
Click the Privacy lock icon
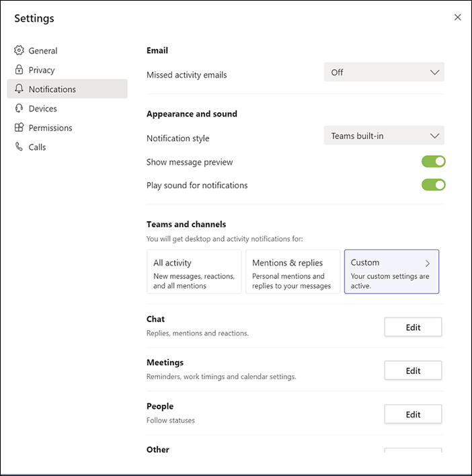pyautogui.click(x=19, y=69)
